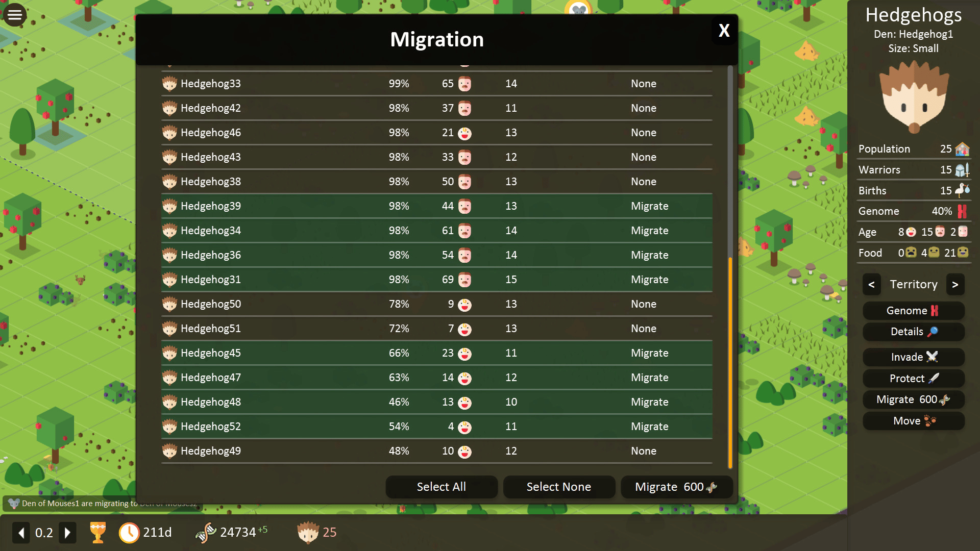The width and height of the screenshot is (980, 551).
Task: Close the Migration dialog
Action: point(724,31)
